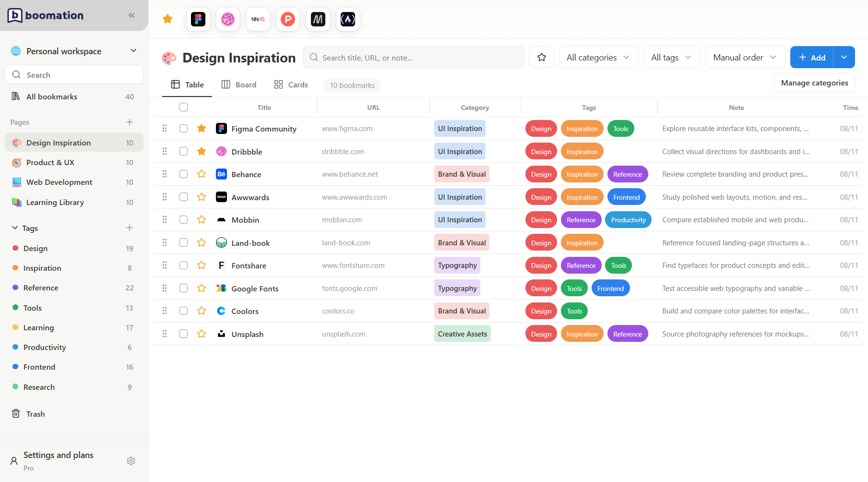Screen dimensions: 868x482
Task: Open the Figma shortcut in favorites bar
Action: (x=198, y=19)
